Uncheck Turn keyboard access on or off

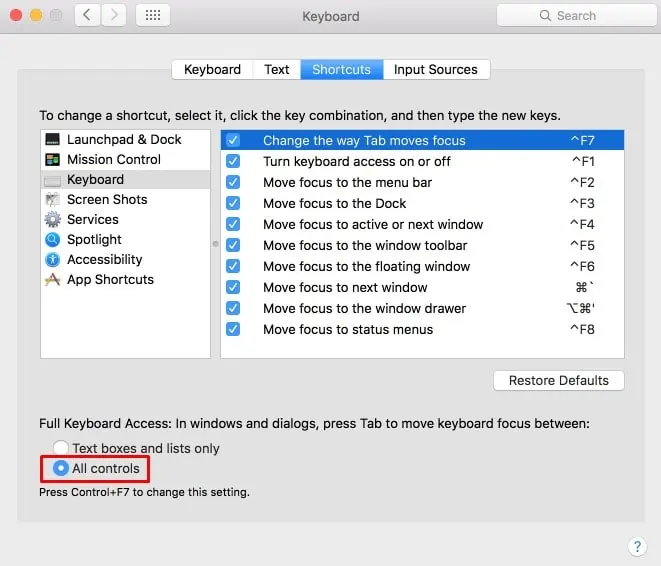click(233, 161)
